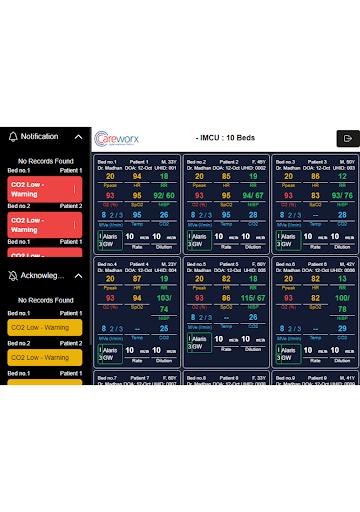
Task: Click CO2 value 28 on Bed no.2
Action: 253,215
